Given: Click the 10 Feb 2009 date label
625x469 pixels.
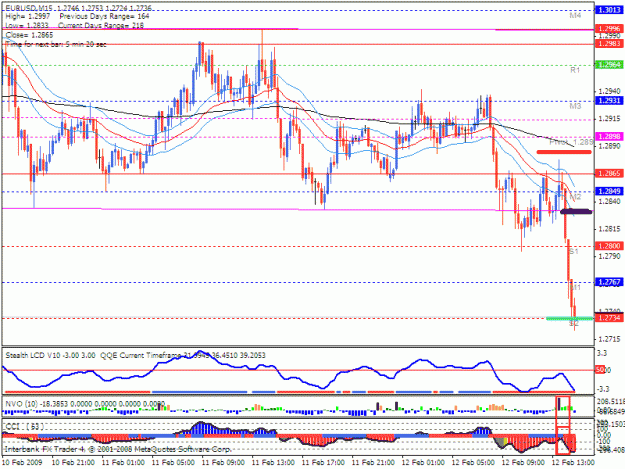Looking at the screenshot, I should 22,463.
